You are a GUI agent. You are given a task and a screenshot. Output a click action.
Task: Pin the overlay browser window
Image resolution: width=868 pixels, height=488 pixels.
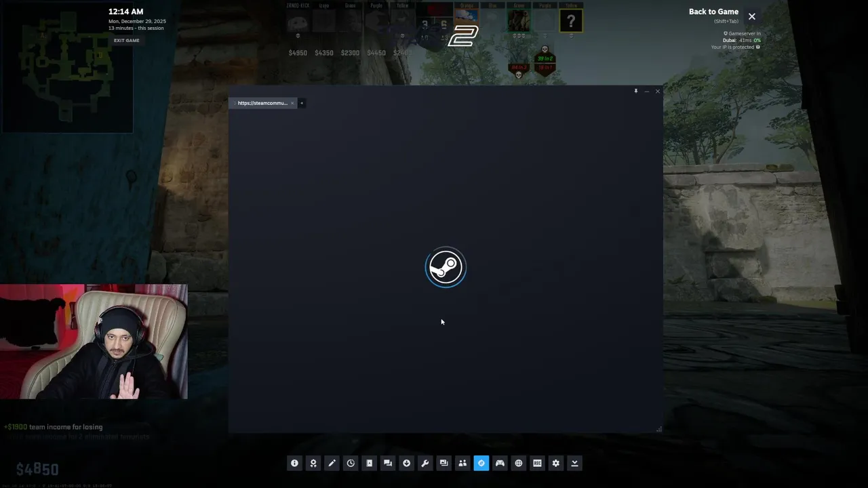636,91
